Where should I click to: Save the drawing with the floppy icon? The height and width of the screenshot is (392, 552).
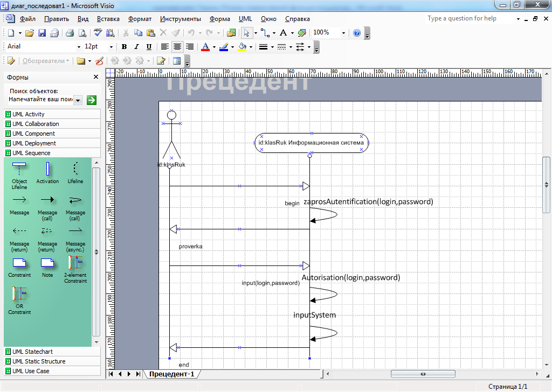point(42,33)
